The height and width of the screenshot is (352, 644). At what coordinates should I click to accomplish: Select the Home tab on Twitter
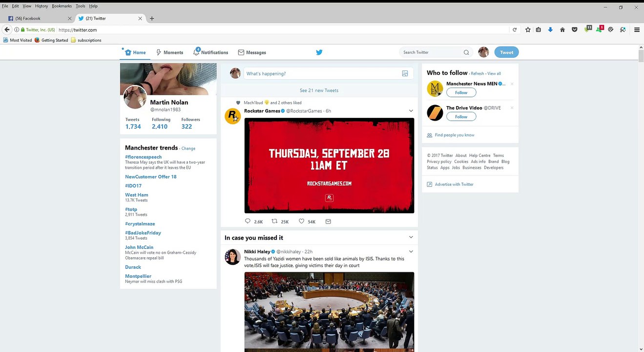pos(135,52)
